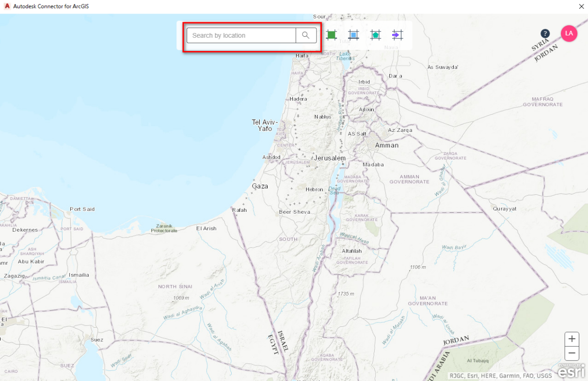Screen dimensions: 588x381
Task: Zoom in with the plus button
Action: [x=572, y=339]
